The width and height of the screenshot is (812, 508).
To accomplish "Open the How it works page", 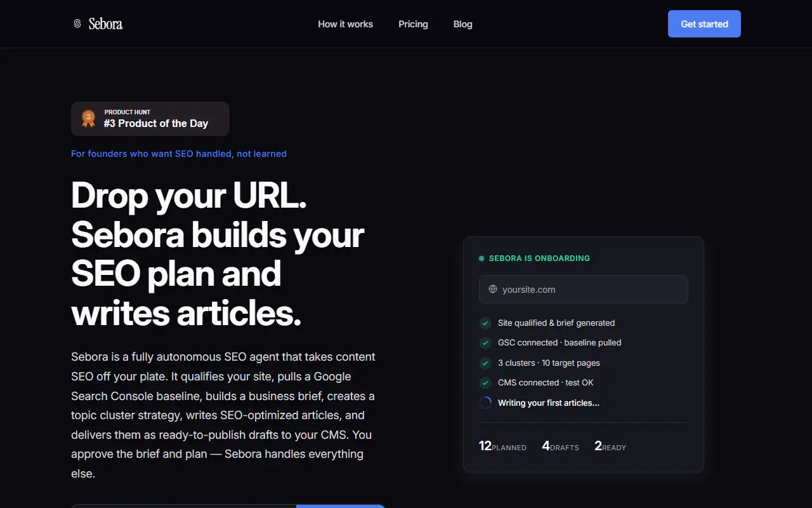I will click(x=346, y=24).
